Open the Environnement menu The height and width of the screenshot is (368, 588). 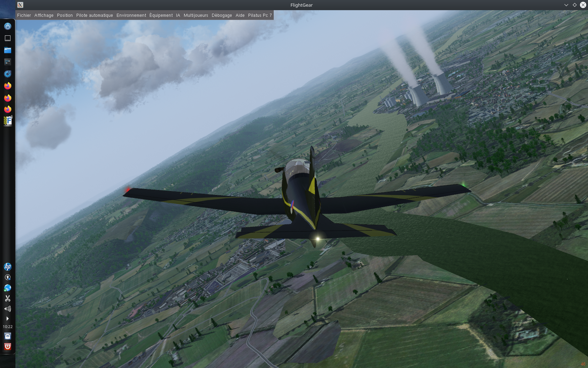[x=131, y=15]
